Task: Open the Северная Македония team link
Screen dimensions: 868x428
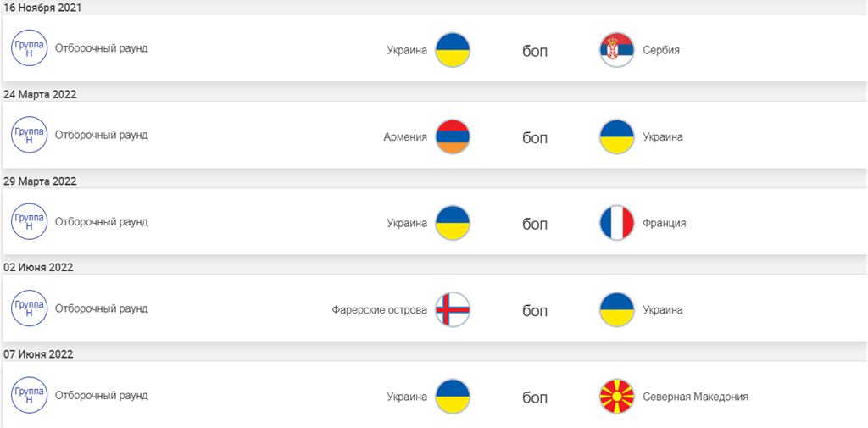Action: click(695, 397)
